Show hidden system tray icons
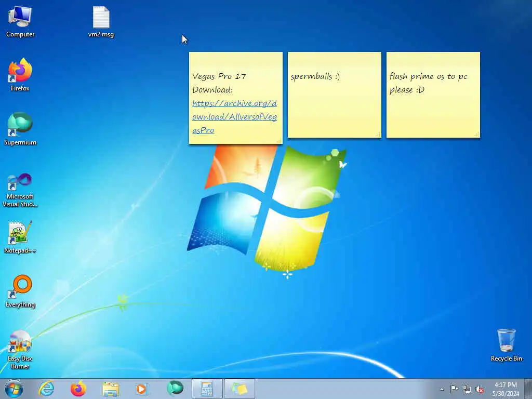532x399 pixels. click(442, 389)
